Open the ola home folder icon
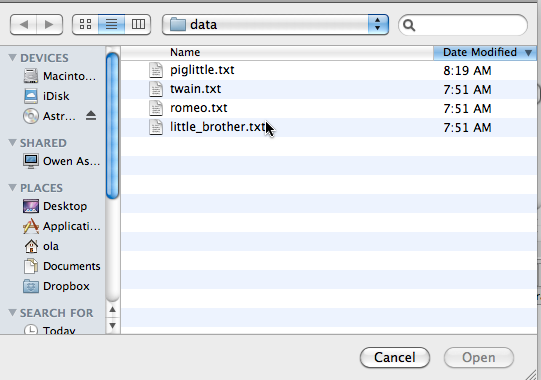This screenshot has width=541, height=380. 31,246
